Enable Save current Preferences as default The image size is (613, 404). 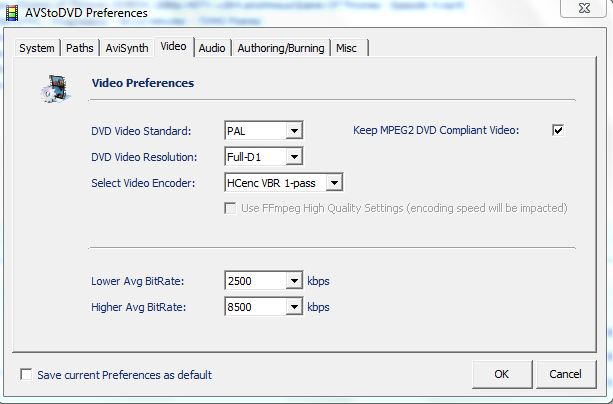click(26, 375)
